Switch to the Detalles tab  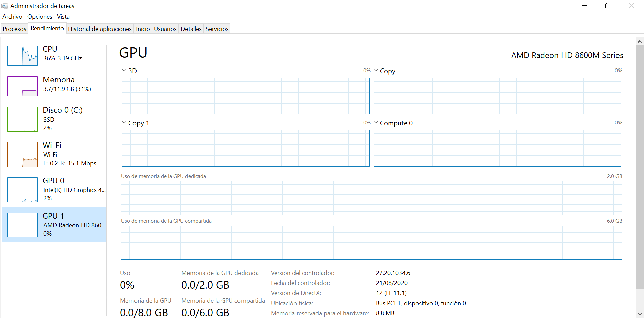point(191,29)
